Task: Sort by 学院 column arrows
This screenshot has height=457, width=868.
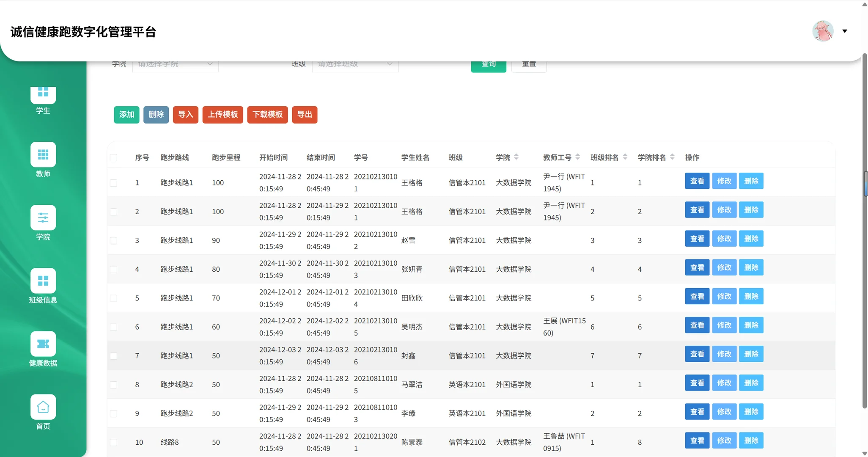Action: (516, 157)
